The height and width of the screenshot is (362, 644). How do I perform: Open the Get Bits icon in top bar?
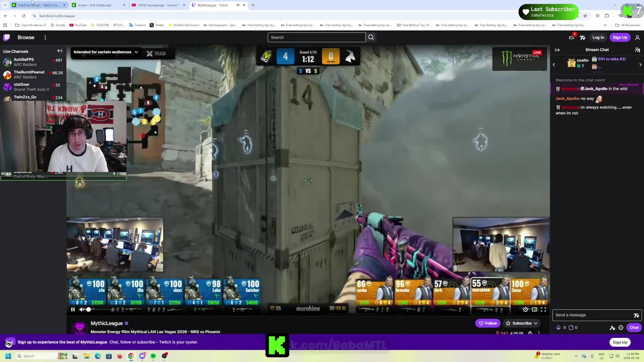coord(583,37)
